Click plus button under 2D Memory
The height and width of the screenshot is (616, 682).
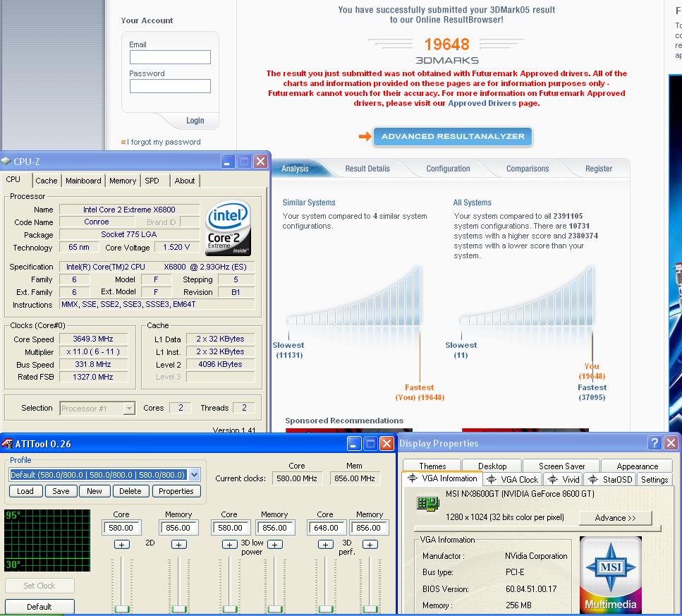pyautogui.click(x=178, y=544)
